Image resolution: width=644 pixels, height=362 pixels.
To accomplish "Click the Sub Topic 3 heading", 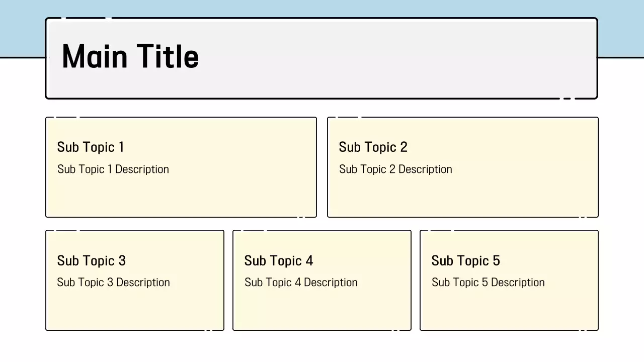I will coord(91,261).
